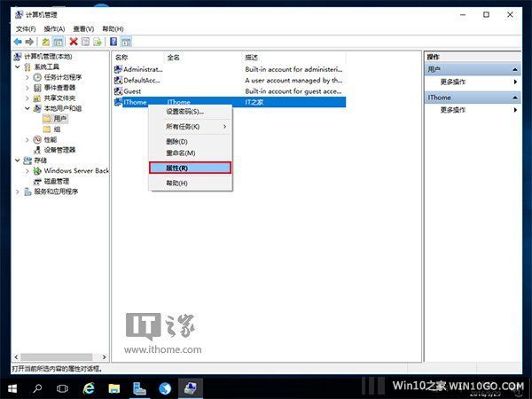Click the blue help toolbar icon
This screenshot has width=532, height=399.
[113, 42]
